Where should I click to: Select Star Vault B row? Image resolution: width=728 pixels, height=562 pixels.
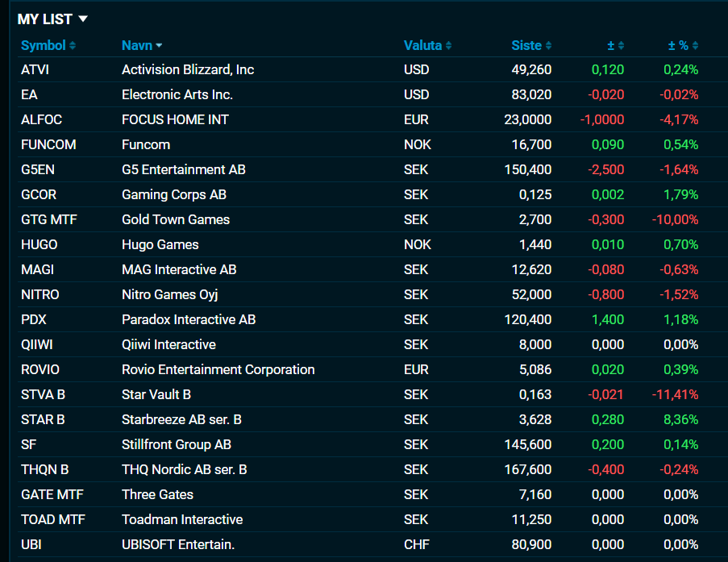click(x=156, y=395)
